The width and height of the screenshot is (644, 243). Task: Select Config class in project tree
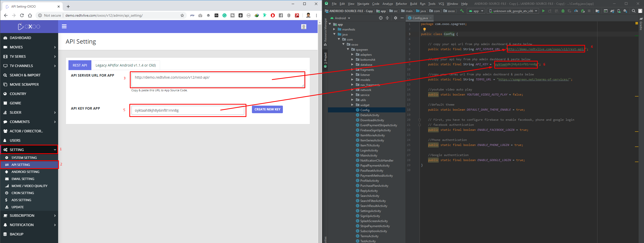tap(365, 110)
